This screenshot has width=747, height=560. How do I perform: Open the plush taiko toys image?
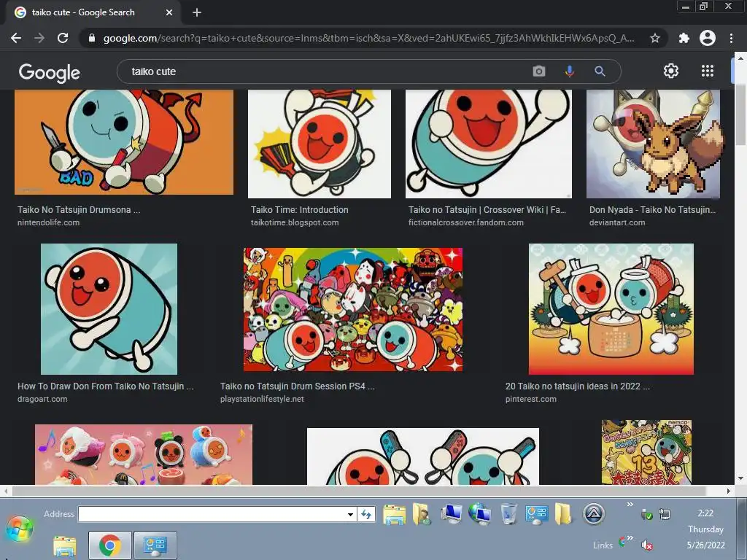[144, 455]
